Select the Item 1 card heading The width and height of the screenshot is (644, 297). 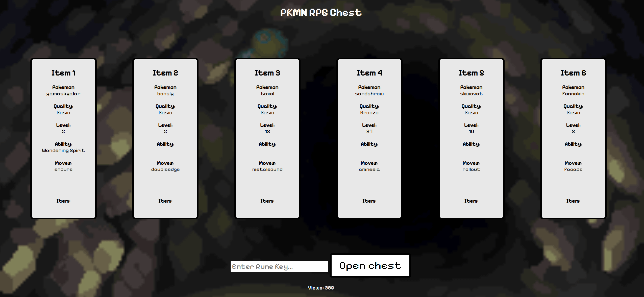[x=63, y=73]
